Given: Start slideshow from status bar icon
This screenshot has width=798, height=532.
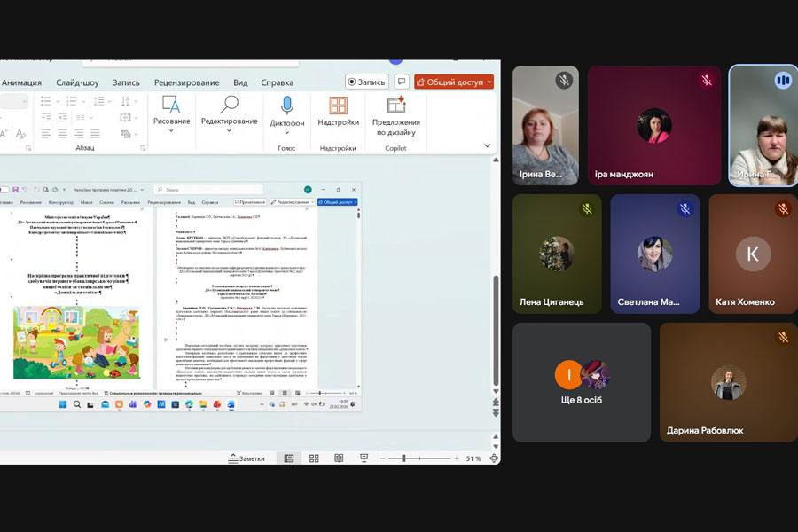Looking at the screenshot, I should point(364,458).
